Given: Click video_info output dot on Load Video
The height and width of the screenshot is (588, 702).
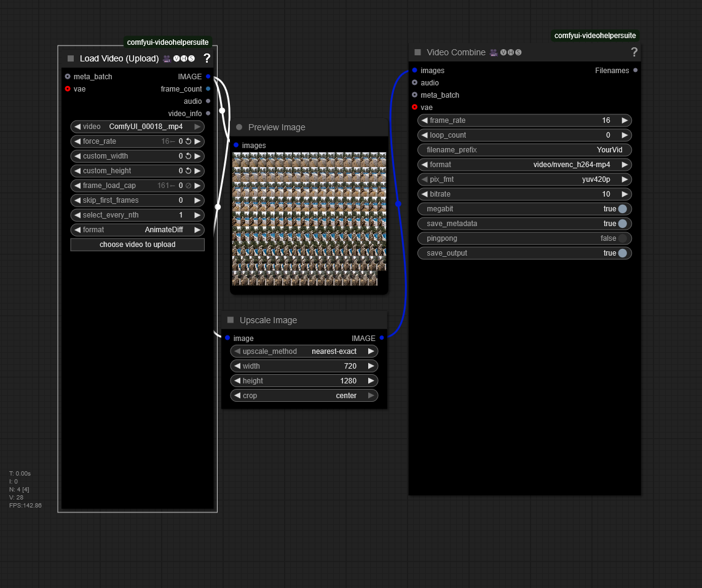Looking at the screenshot, I should [x=208, y=113].
